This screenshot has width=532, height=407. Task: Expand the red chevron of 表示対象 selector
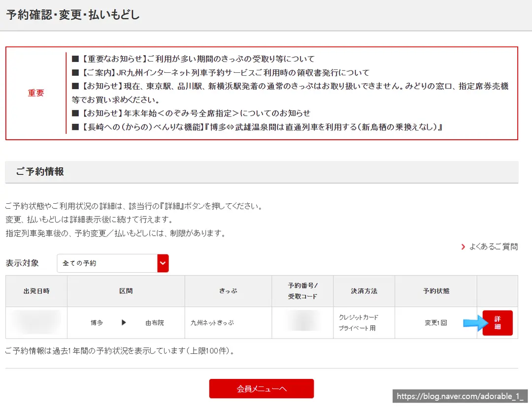[x=163, y=263]
